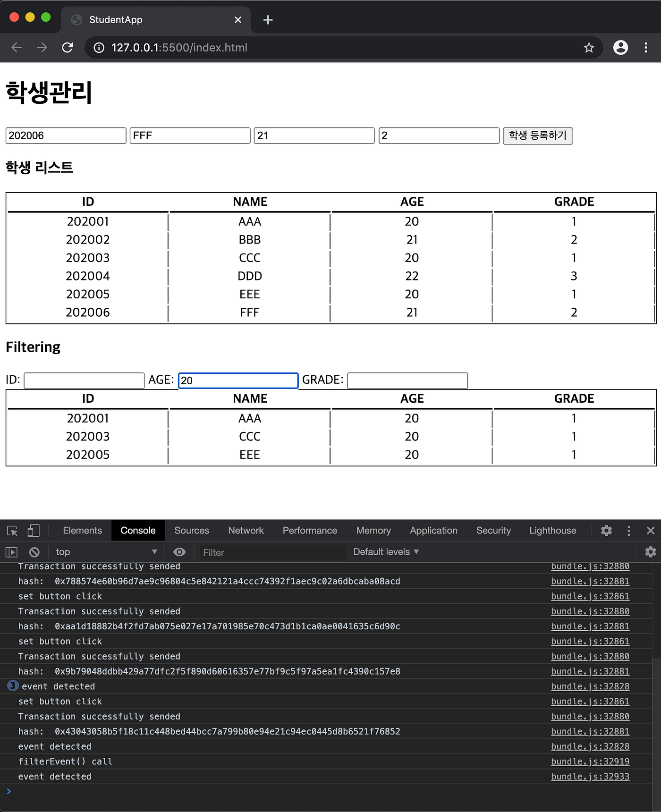The height and width of the screenshot is (812, 661).
Task: Bookmark this page with the star icon
Action: [x=589, y=48]
